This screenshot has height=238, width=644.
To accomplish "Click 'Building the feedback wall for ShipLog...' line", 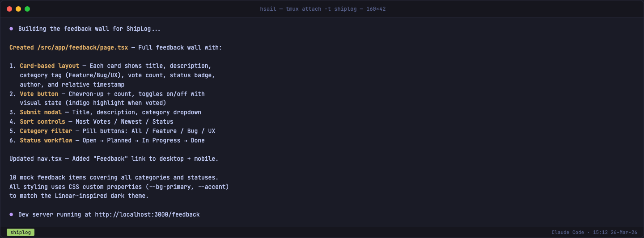I will [89, 29].
